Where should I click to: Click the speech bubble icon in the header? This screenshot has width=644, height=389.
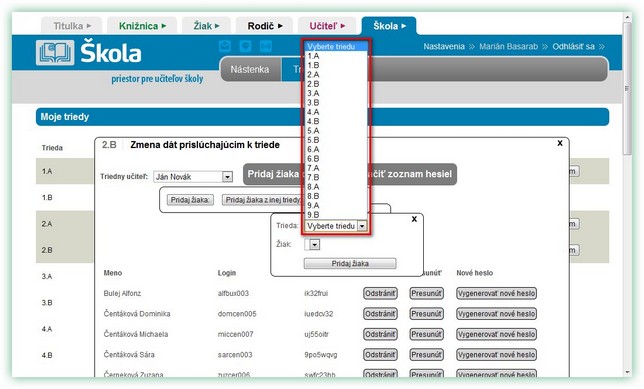[x=245, y=46]
